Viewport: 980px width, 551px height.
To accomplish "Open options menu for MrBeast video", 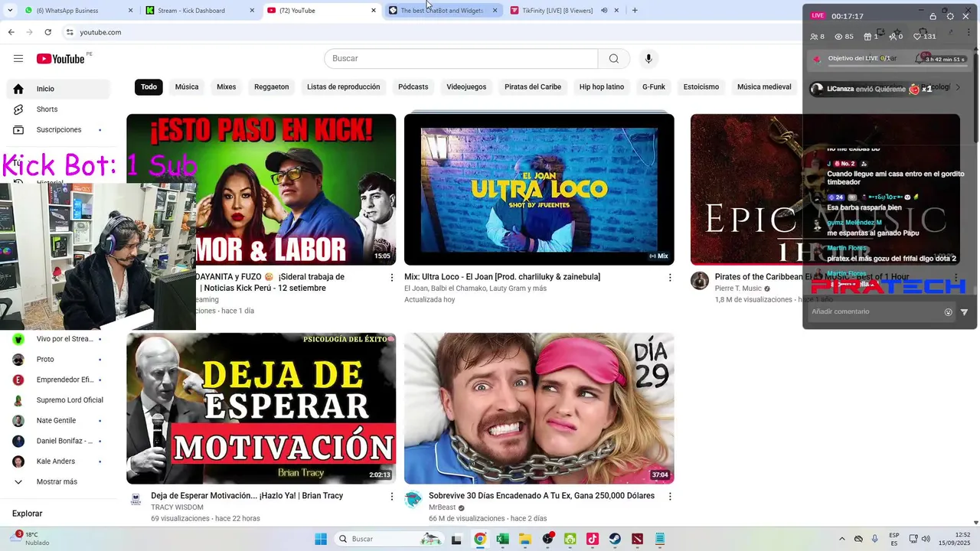I will tap(670, 497).
